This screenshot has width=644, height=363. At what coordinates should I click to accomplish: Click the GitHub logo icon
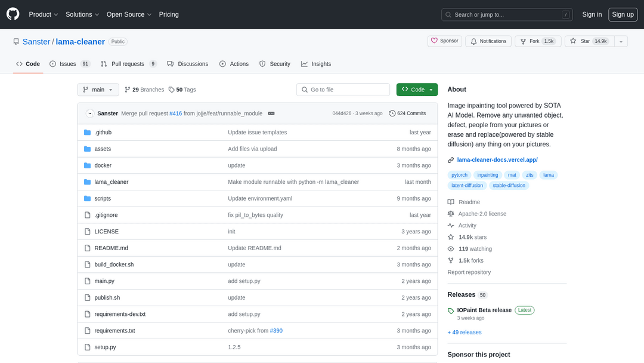coord(13,14)
